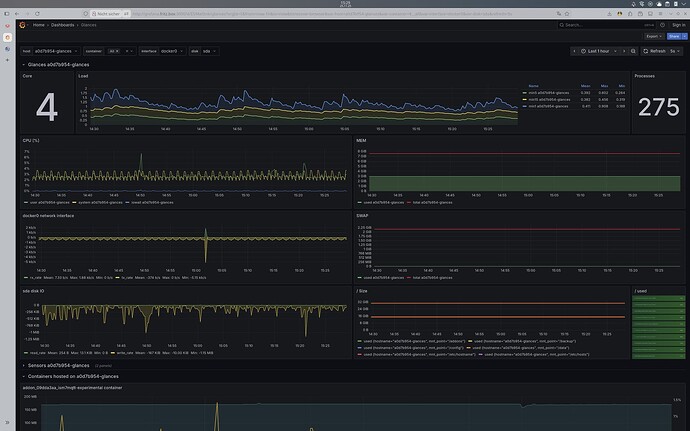Go to Dashboards breadcrumb
690x431 pixels.
pos(62,25)
